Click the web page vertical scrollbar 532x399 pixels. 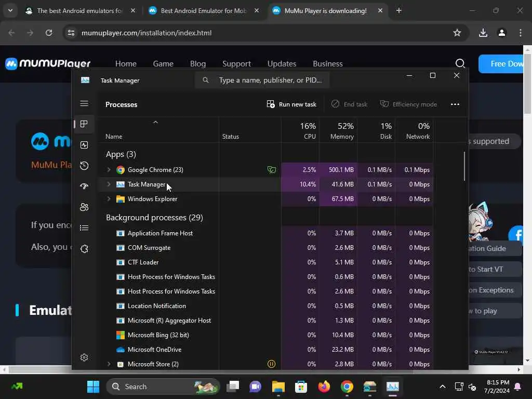[x=527, y=85]
